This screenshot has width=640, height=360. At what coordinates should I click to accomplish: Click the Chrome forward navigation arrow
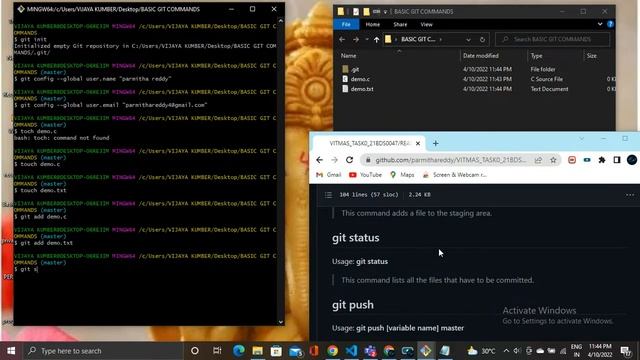(334, 160)
